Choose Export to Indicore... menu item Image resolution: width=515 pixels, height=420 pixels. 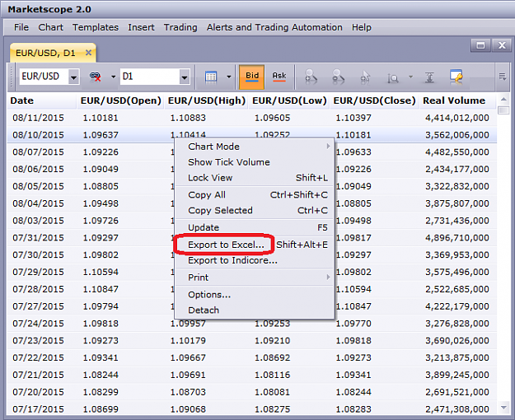[255, 260]
